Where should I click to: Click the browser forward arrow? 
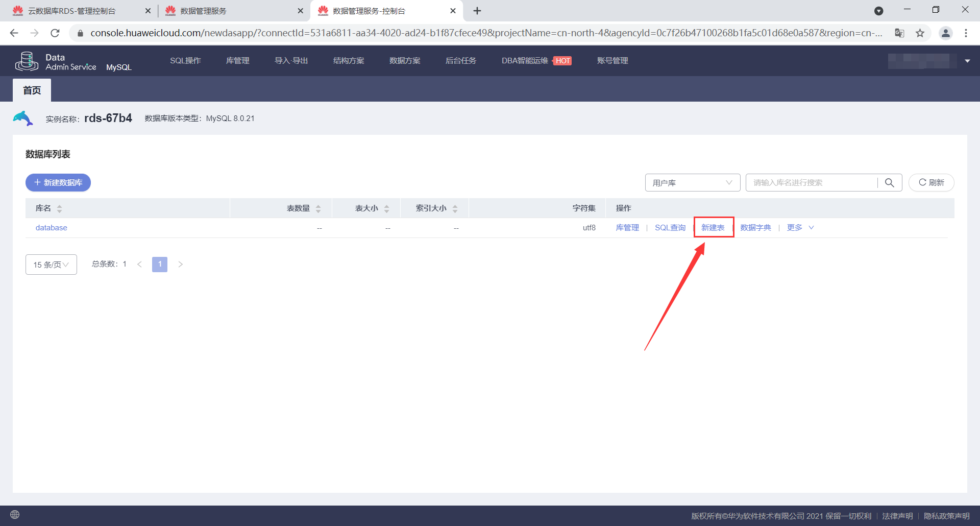34,33
